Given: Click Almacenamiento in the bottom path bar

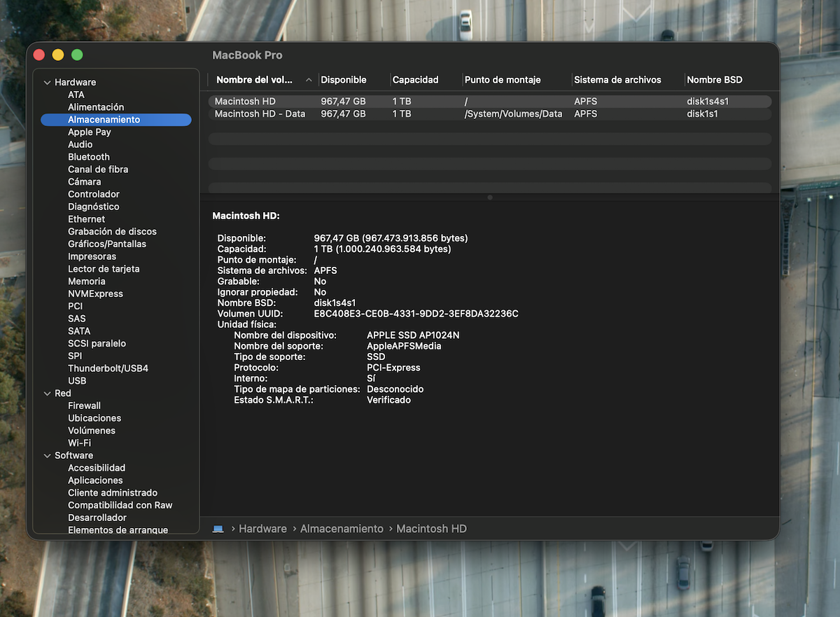Looking at the screenshot, I should point(342,529).
